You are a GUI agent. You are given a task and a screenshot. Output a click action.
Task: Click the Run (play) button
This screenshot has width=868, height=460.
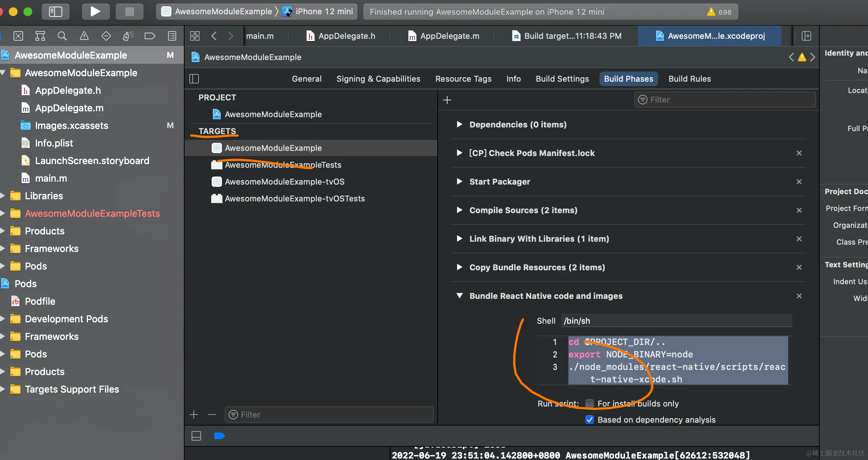[x=95, y=12]
